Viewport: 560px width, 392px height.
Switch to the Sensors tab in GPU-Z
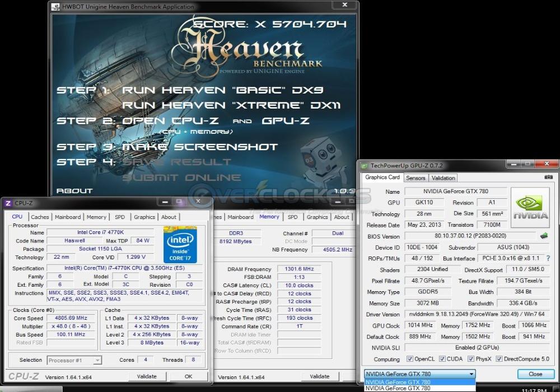coord(416,178)
